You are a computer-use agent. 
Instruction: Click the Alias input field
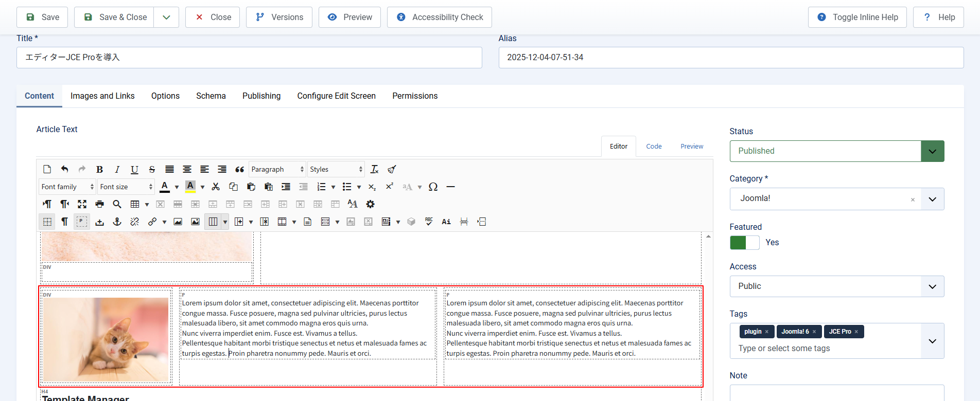coord(730,58)
